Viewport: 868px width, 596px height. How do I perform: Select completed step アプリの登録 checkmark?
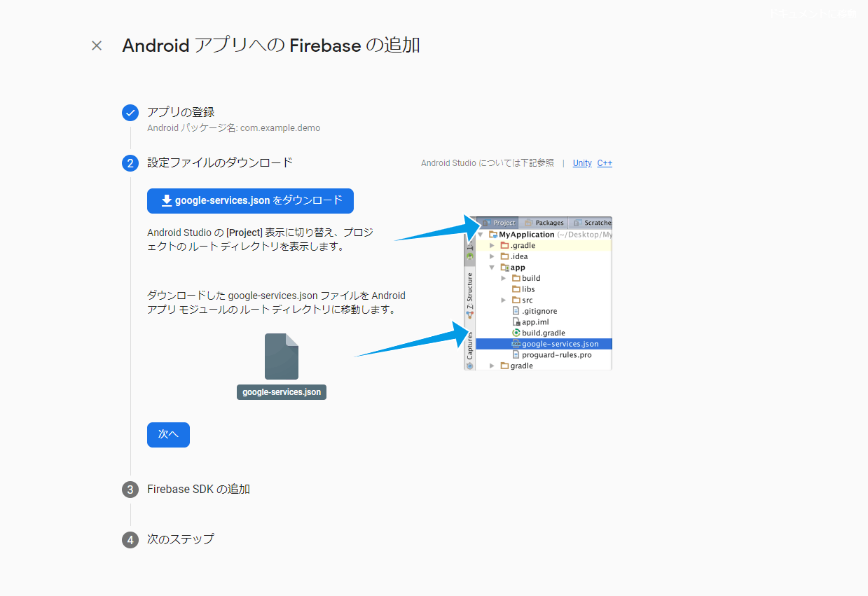[x=130, y=113]
